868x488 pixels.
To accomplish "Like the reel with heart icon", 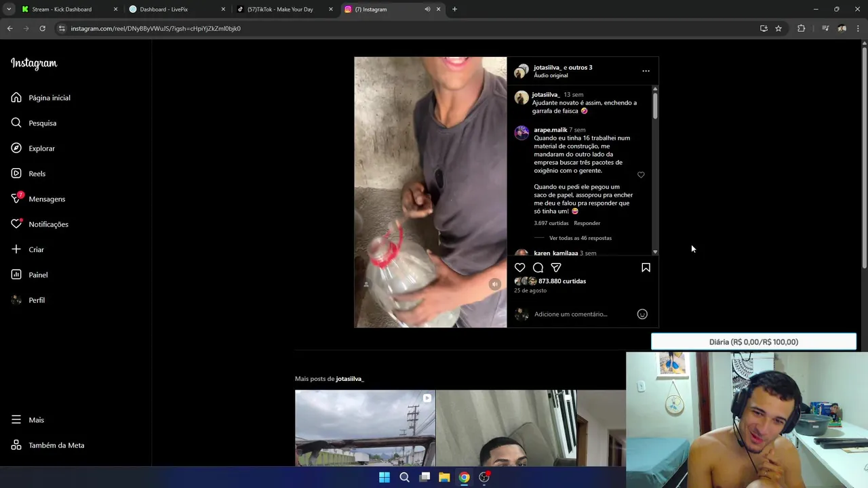I will [x=520, y=268].
